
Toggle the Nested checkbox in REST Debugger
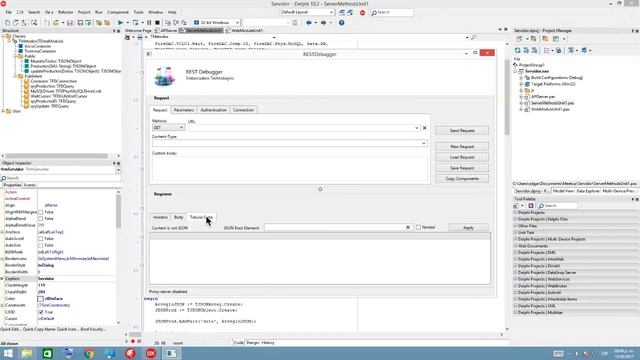(418, 227)
